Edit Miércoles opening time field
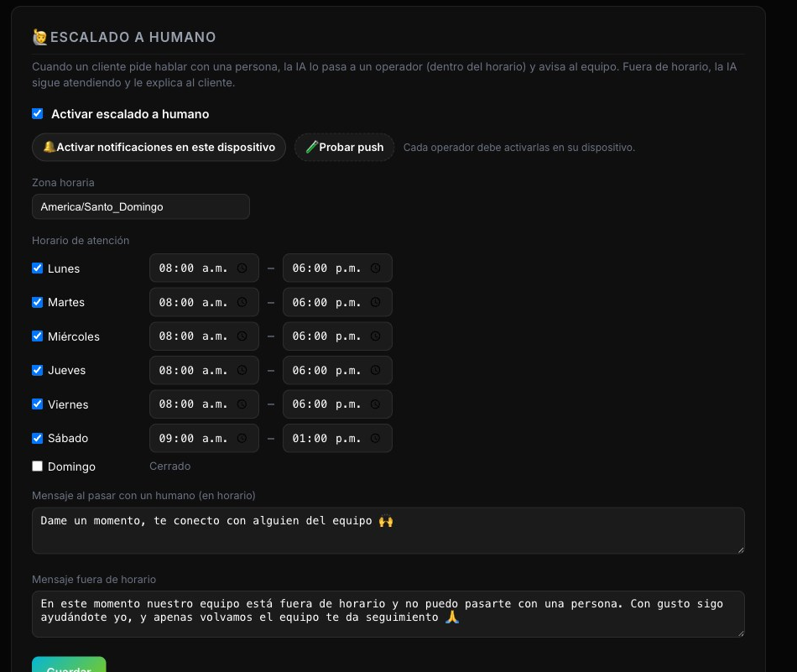The height and width of the screenshot is (672, 797). [204, 336]
